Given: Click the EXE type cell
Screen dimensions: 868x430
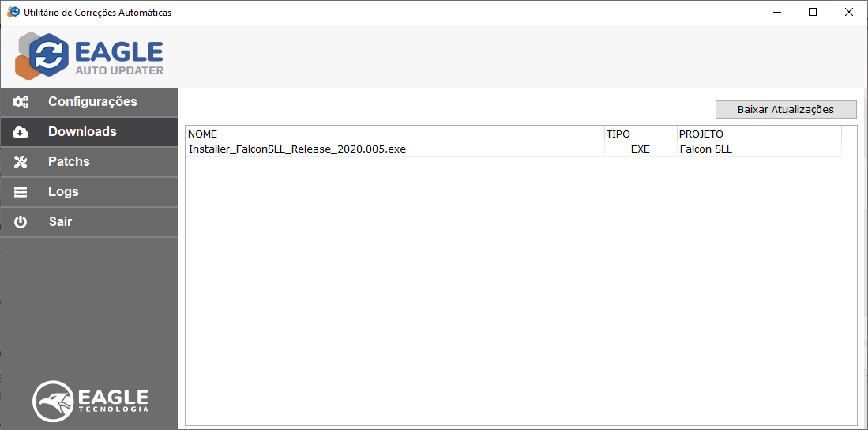Looking at the screenshot, I should click(641, 149).
